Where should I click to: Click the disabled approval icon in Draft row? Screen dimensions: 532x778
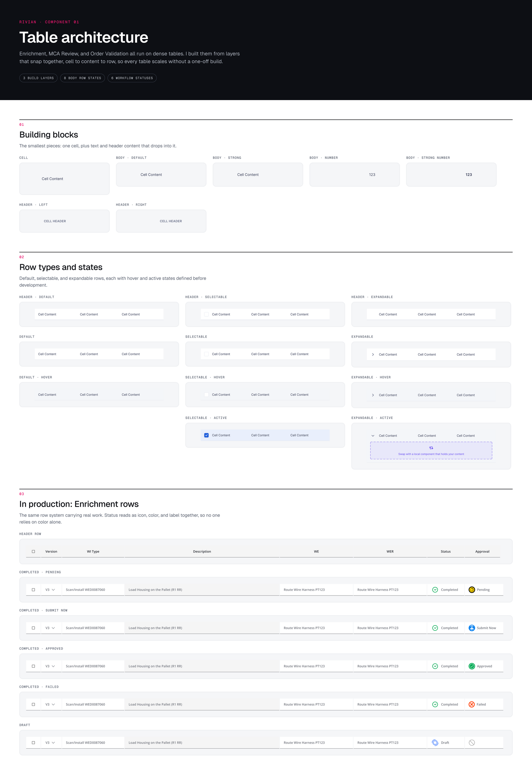[x=472, y=742]
